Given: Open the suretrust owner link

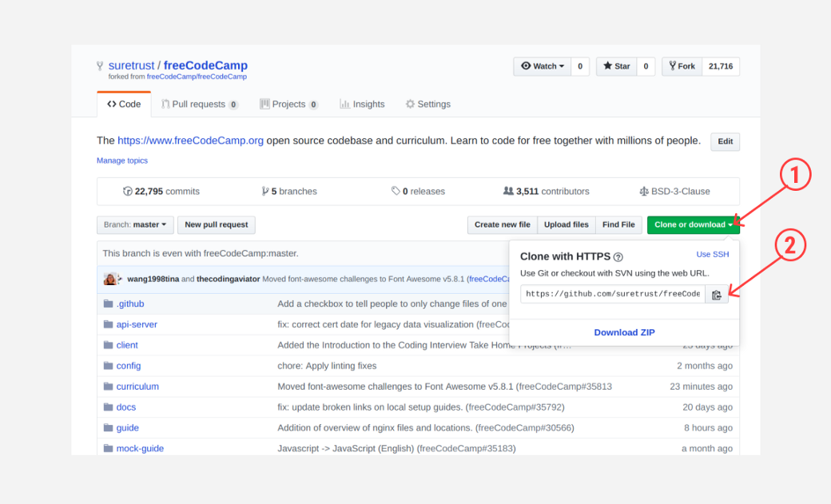Looking at the screenshot, I should click(131, 65).
